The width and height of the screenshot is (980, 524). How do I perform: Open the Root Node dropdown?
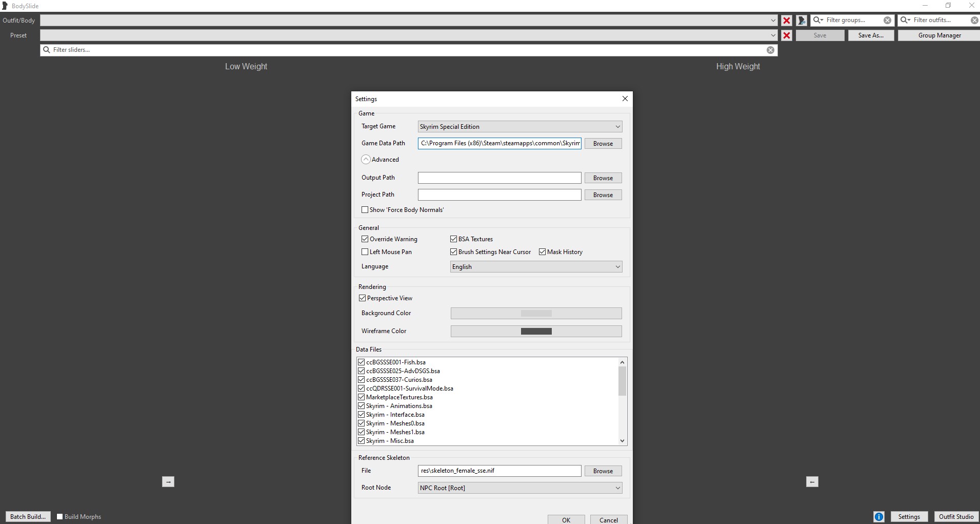[520, 488]
